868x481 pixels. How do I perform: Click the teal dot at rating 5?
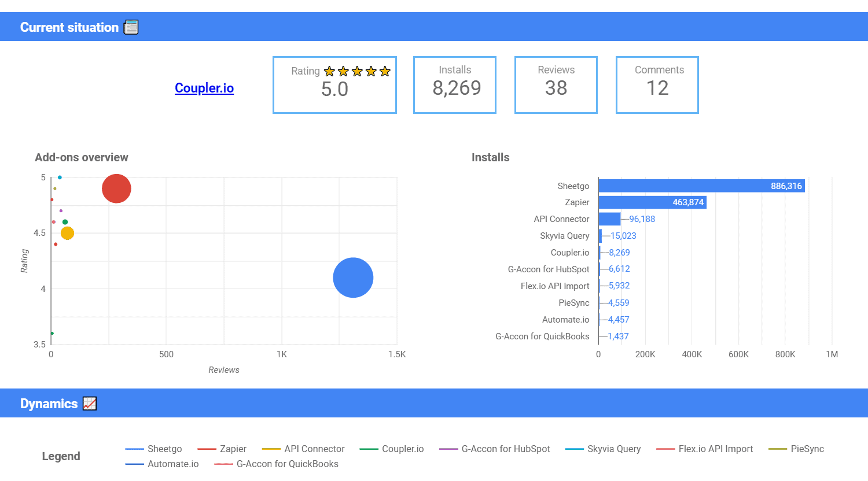pos(60,177)
